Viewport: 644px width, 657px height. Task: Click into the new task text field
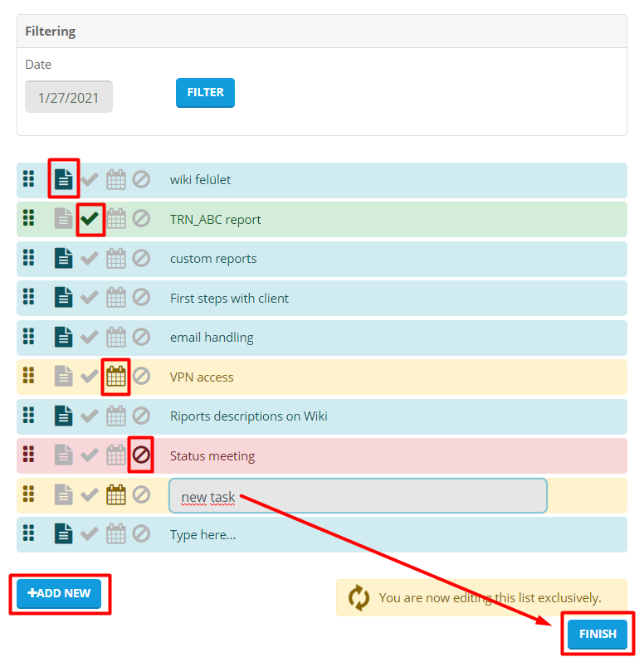click(x=358, y=496)
